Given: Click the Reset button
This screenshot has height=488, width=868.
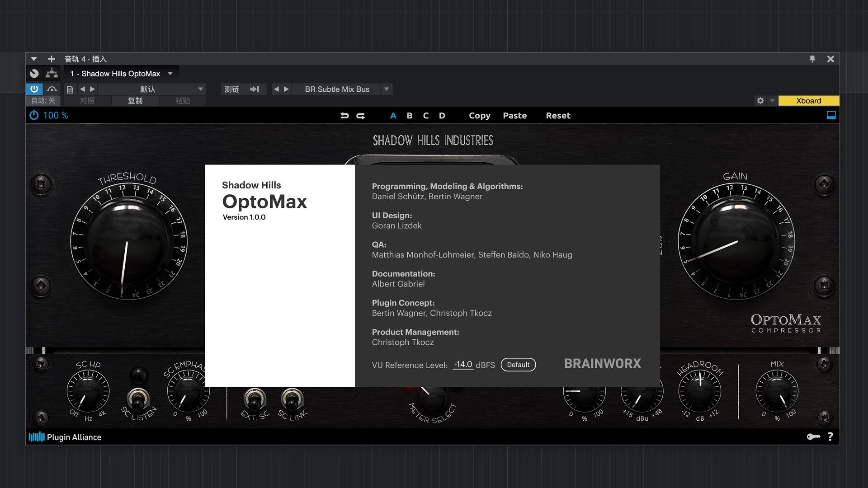Looking at the screenshot, I should pos(558,116).
